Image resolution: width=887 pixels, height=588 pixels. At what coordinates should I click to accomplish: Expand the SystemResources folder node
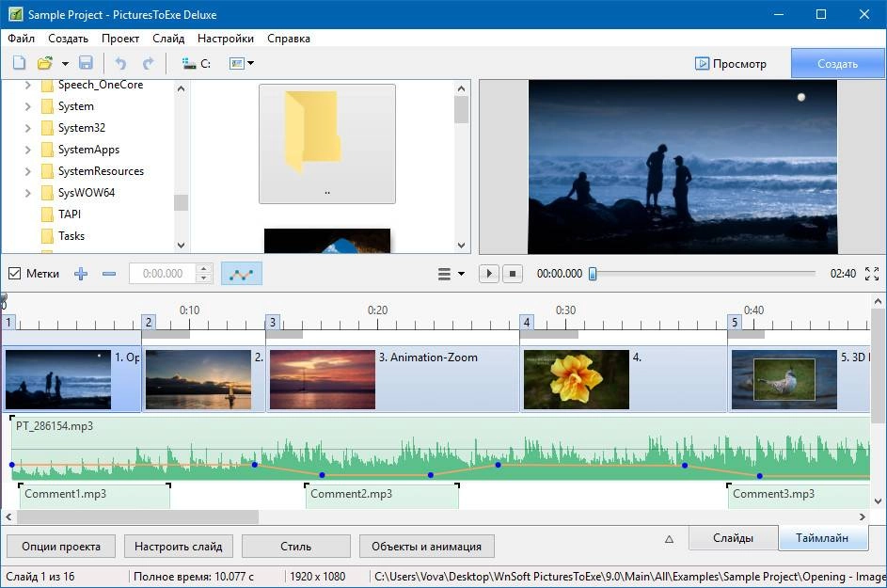coord(27,171)
